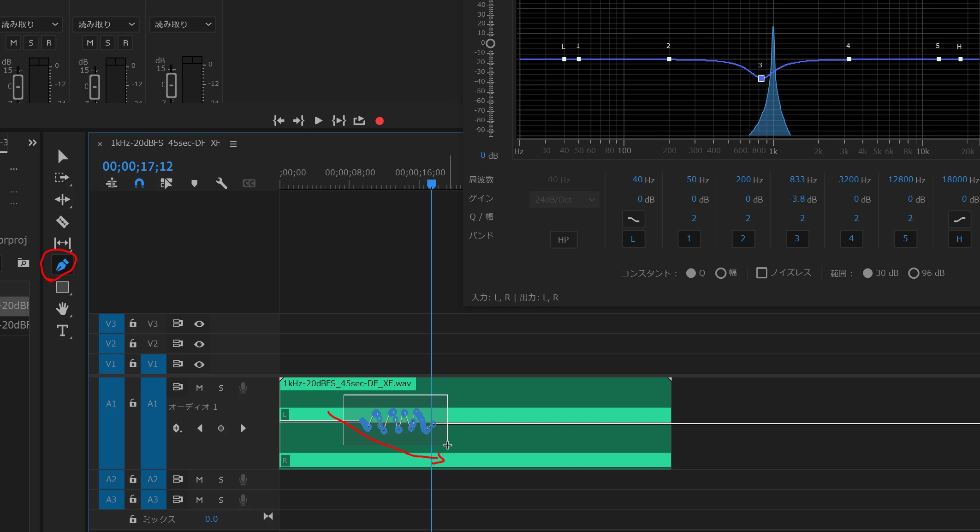Add a timeline marker
Image resolution: width=980 pixels, height=532 pixels.
[194, 184]
